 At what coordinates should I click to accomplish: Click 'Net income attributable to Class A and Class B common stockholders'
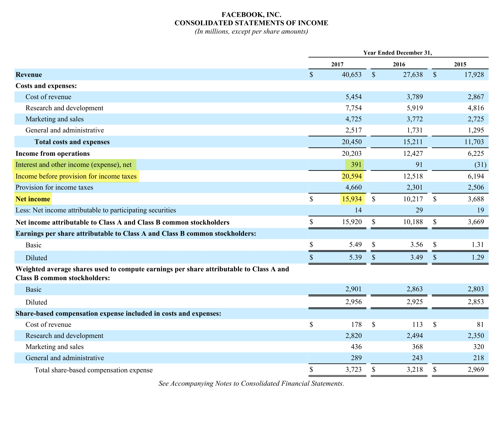[x=122, y=222]
